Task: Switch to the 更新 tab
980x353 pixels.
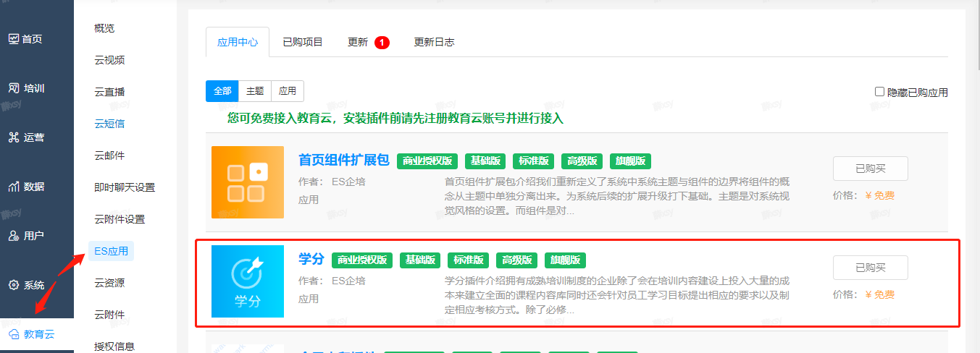Action: (358, 42)
